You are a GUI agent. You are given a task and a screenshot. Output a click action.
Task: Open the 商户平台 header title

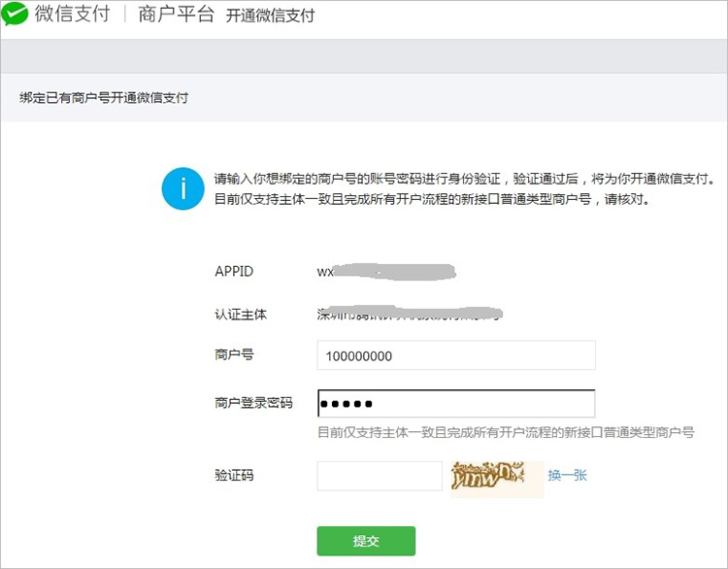176,17
